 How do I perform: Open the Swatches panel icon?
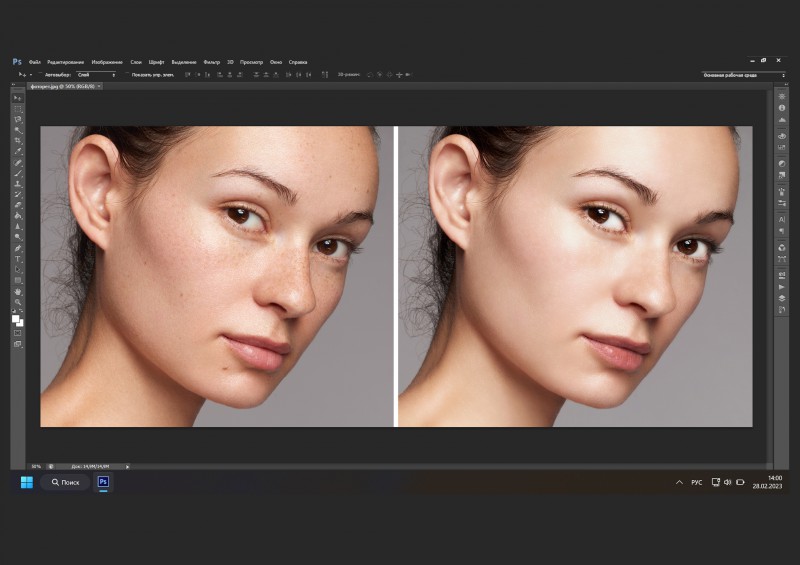pyautogui.click(x=782, y=148)
